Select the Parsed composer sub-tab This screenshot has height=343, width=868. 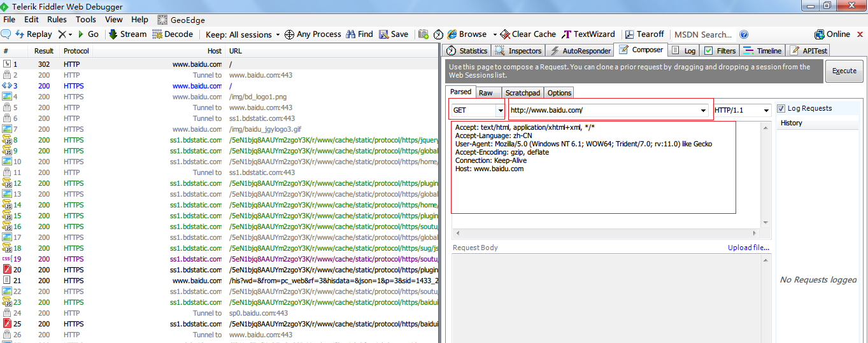coord(461,92)
